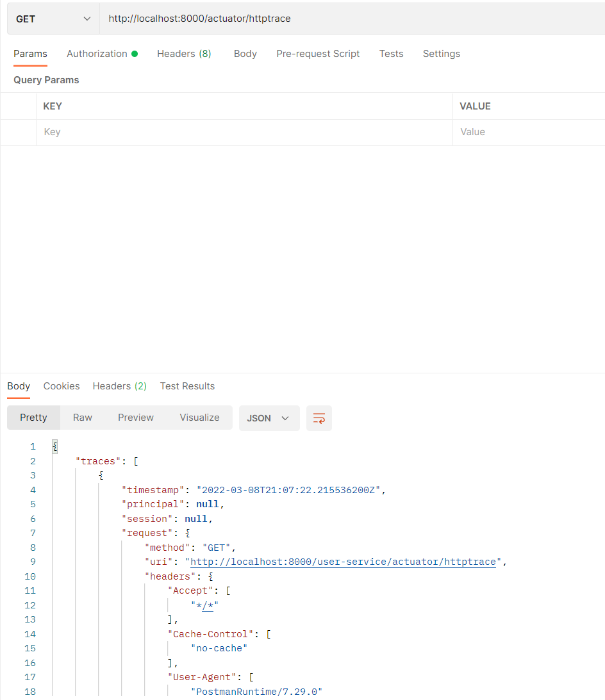This screenshot has width=605, height=700.
Task: Click the "session" null line
Action: (x=167, y=519)
